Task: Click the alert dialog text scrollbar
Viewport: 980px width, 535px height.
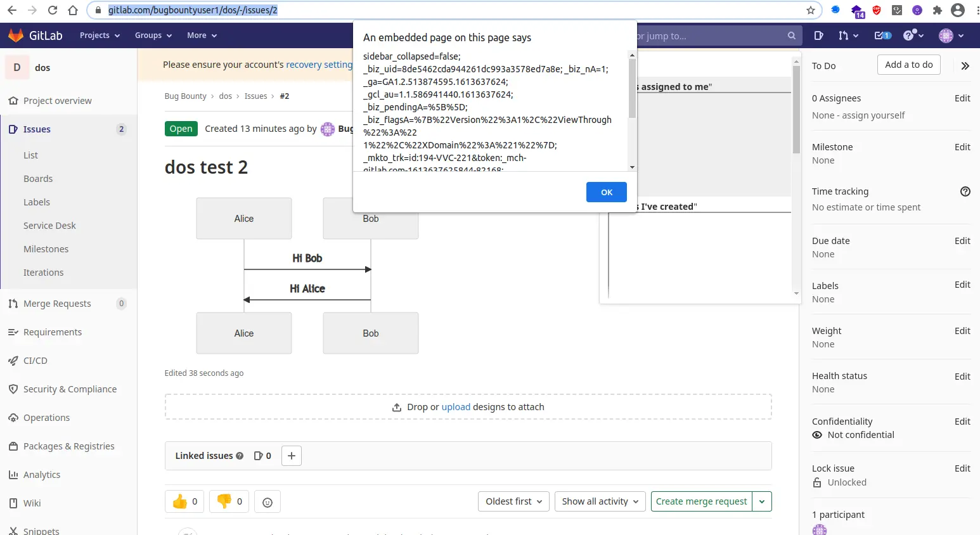Action: pos(631,89)
